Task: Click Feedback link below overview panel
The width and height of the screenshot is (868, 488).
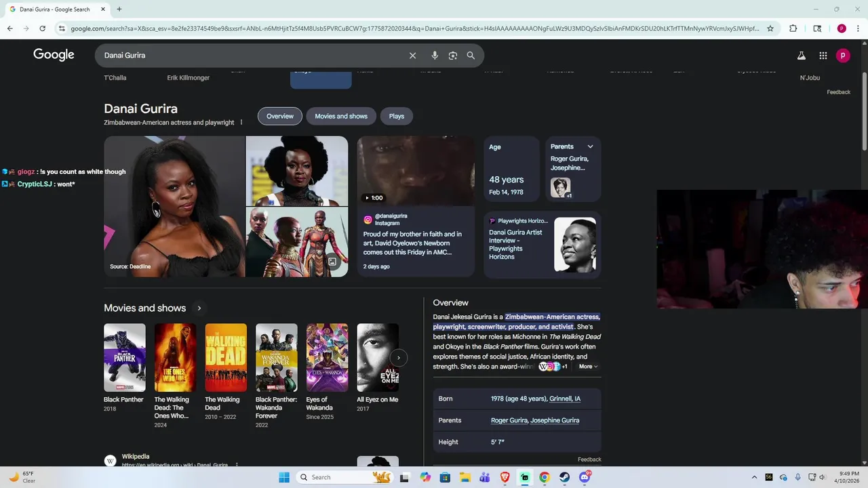Action: coord(589,460)
